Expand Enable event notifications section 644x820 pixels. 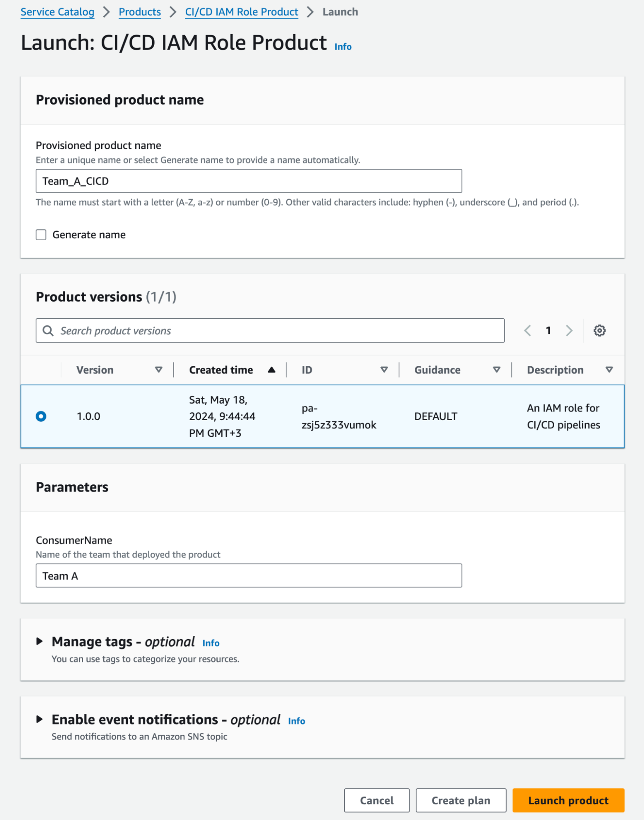click(39, 719)
